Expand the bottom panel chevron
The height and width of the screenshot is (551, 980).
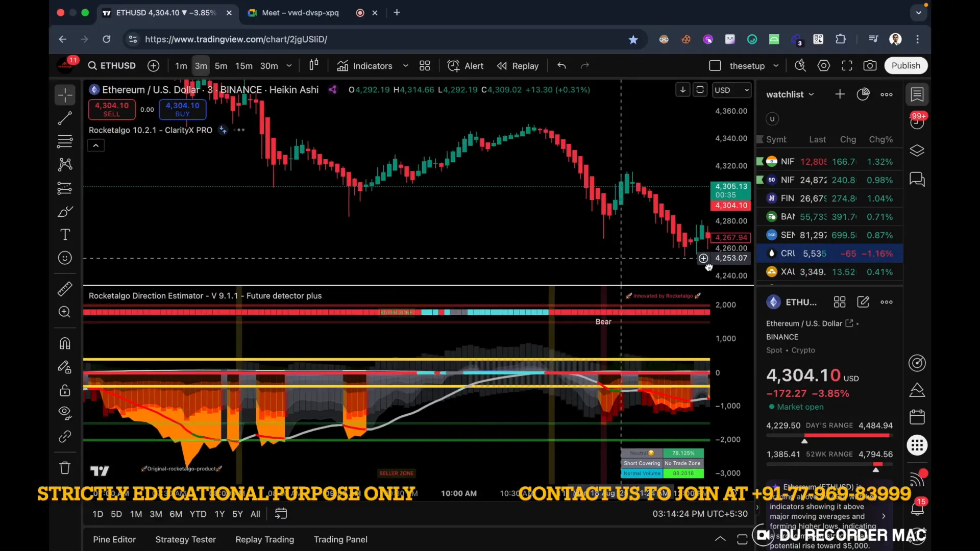[720, 539]
